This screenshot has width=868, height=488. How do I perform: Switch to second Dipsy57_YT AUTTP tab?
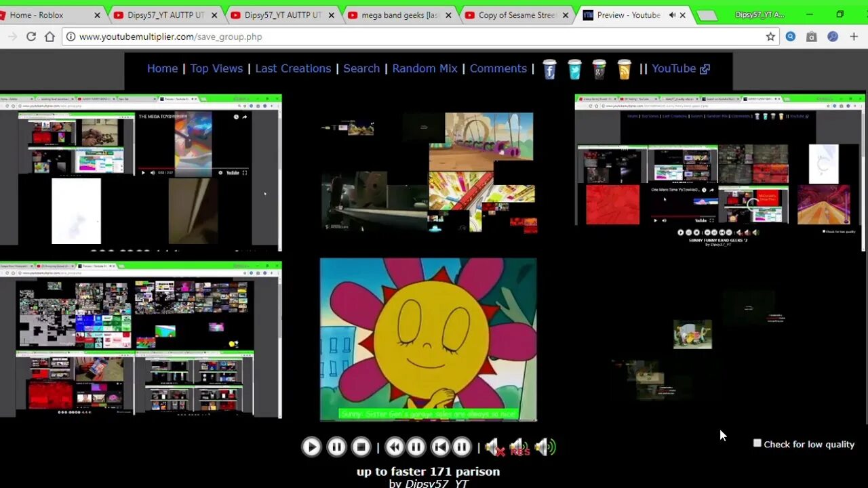(x=282, y=15)
